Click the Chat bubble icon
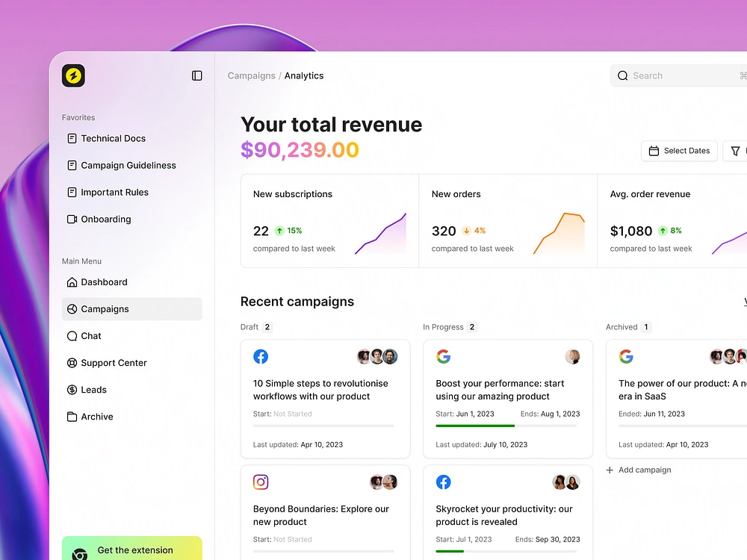Screen dimensions: 747x560 pyautogui.click(x=72, y=336)
